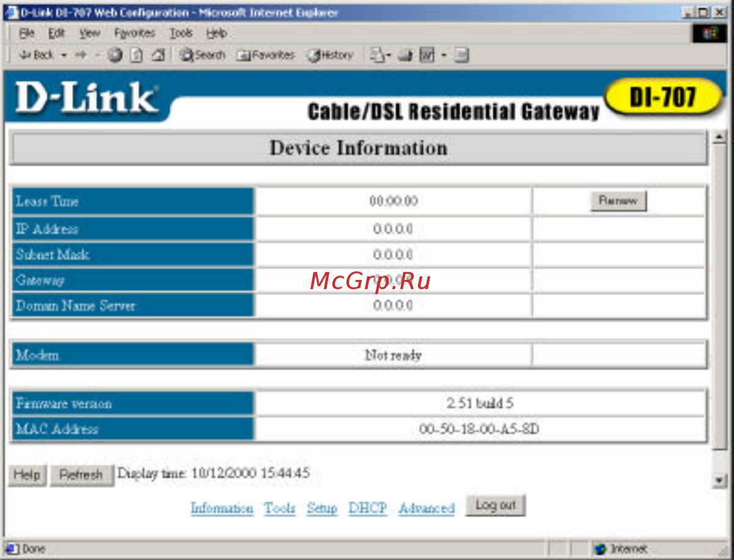Open the Favorites pane from toolbar
The width and height of the screenshot is (734, 560).
[x=265, y=55]
